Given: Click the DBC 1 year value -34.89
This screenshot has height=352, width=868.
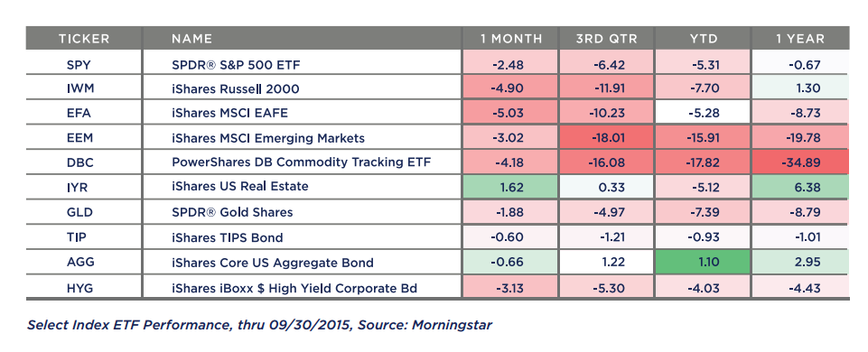Looking at the screenshot, I should 800,162.
